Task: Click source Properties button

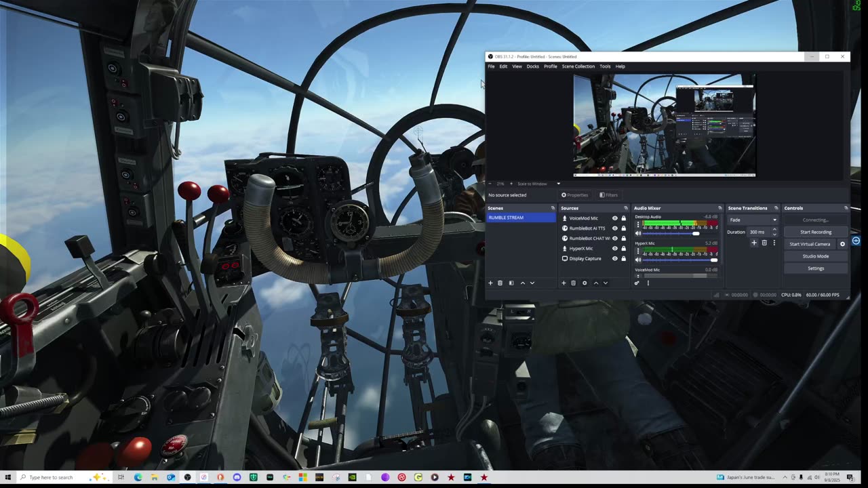Action: point(575,195)
